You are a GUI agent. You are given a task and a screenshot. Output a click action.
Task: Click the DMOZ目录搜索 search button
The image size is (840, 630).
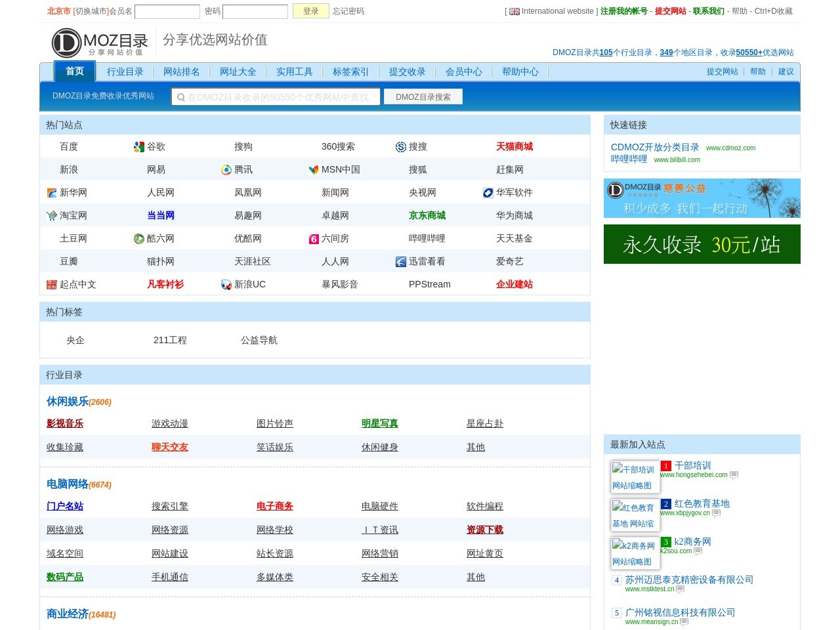click(x=423, y=97)
